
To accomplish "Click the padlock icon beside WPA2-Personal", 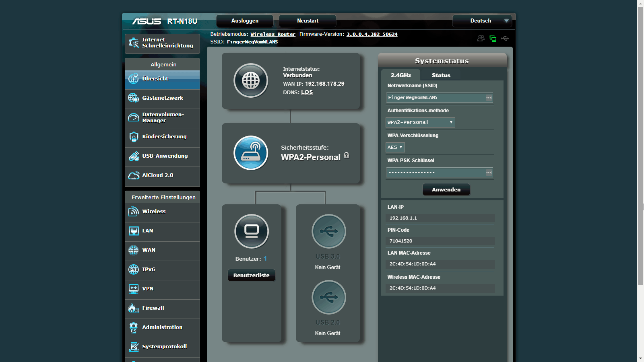I will point(347,156).
